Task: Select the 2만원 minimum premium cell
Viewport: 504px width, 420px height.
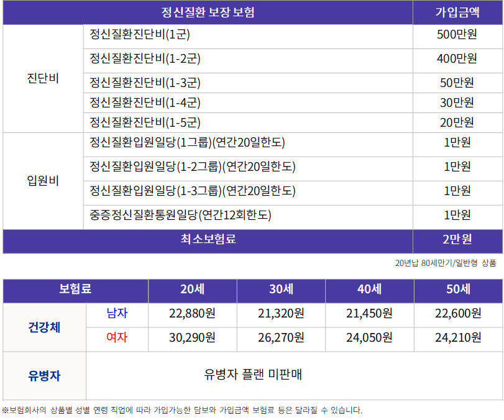Action: [457, 240]
